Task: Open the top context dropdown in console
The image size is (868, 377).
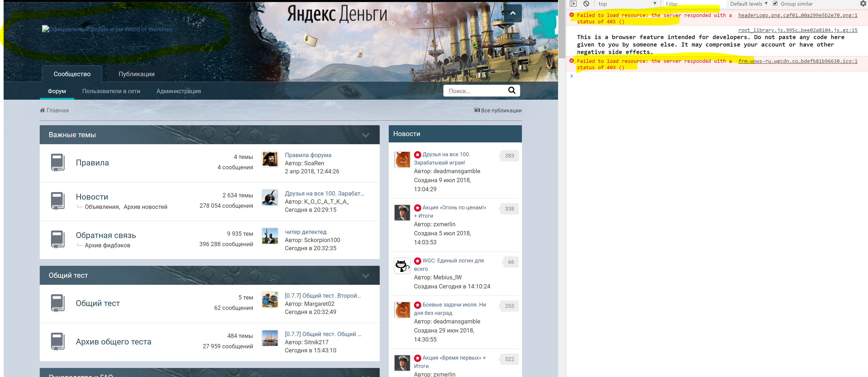Action: [x=627, y=4]
